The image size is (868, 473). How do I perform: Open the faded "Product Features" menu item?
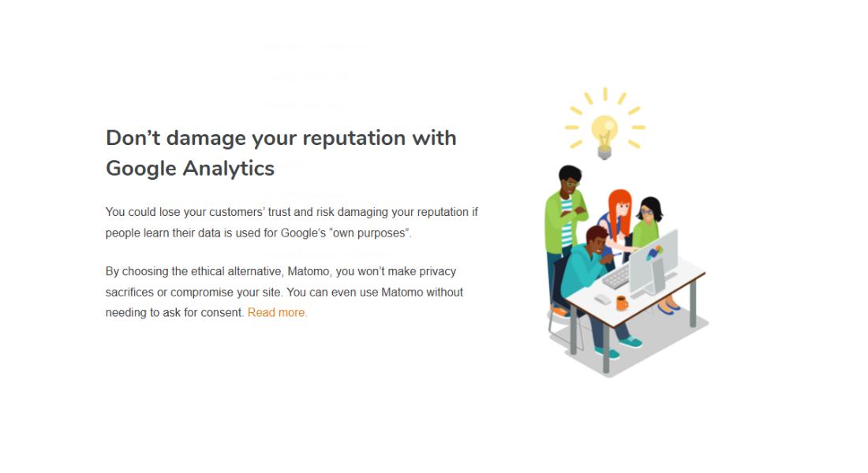(x=301, y=104)
